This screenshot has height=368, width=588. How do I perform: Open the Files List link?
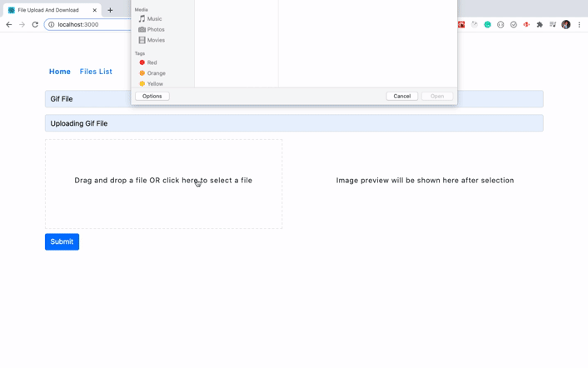click(x=96, y=72)
